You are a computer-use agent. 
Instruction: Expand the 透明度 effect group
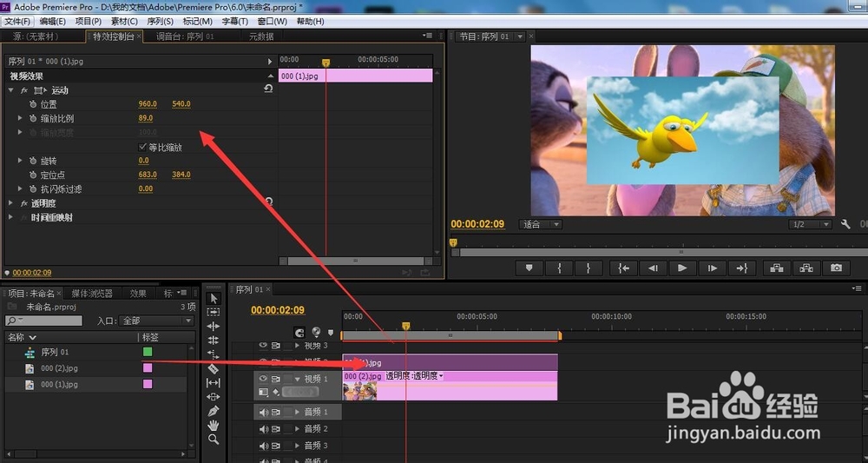(x=11, y=203)
